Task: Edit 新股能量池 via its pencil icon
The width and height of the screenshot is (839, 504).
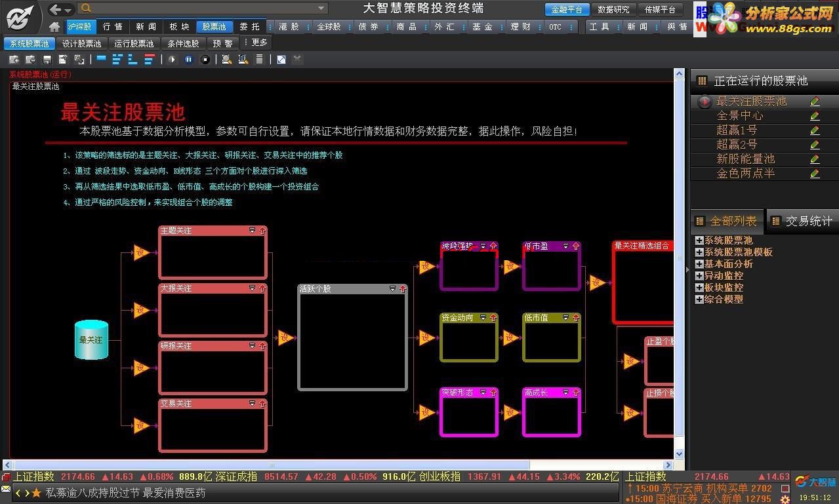Action: (815, 159)
